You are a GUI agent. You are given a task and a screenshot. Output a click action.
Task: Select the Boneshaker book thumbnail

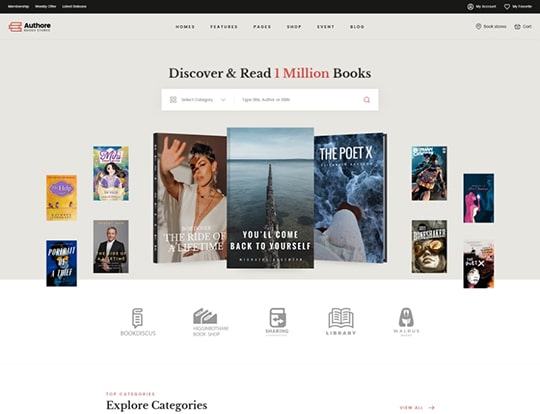point(429,247)
